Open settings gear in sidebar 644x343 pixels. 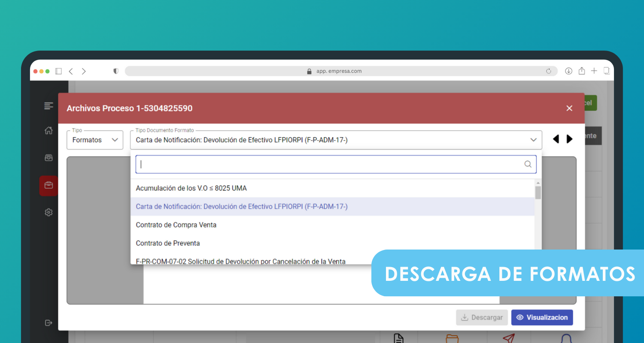[x=49, y=212]
